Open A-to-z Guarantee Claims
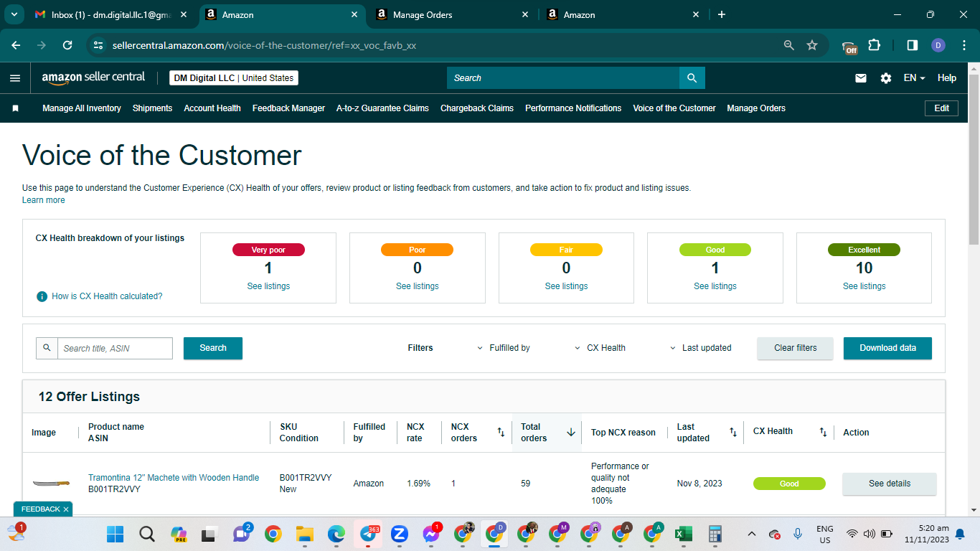 point(382,108)
